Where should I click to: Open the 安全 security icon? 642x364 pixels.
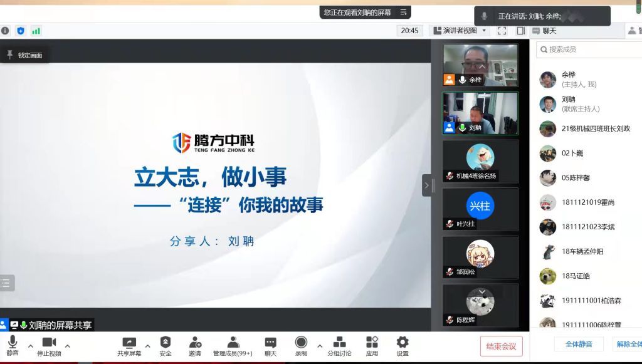(166, 342)
